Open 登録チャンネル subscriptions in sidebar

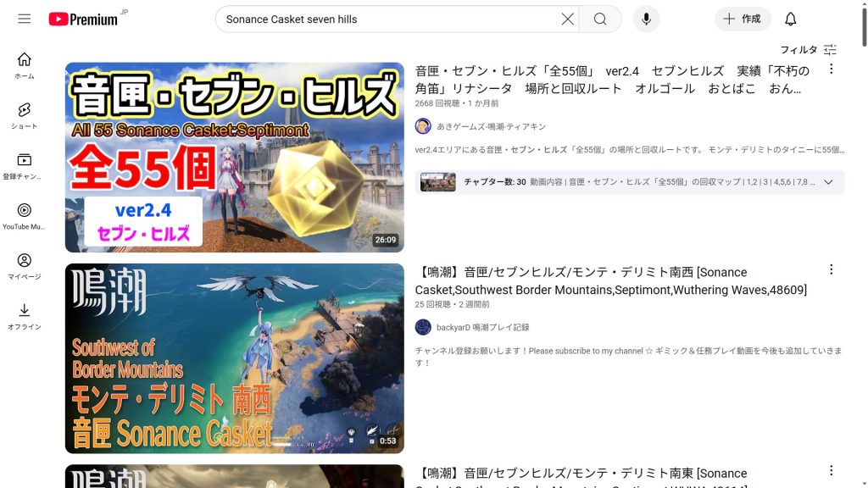(25, 167)
